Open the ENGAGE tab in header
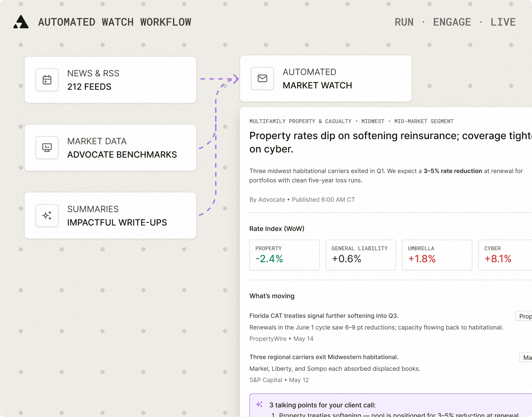Image resolution: width=532 pixels, height=417 pixels. point(452,22)
